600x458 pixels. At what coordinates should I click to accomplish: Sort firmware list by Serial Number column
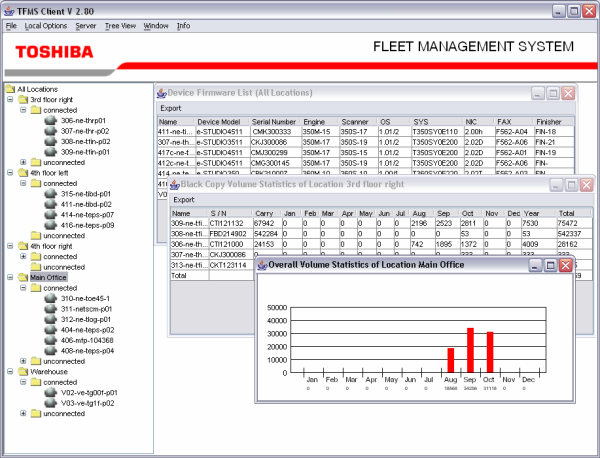tap(275, 122)
